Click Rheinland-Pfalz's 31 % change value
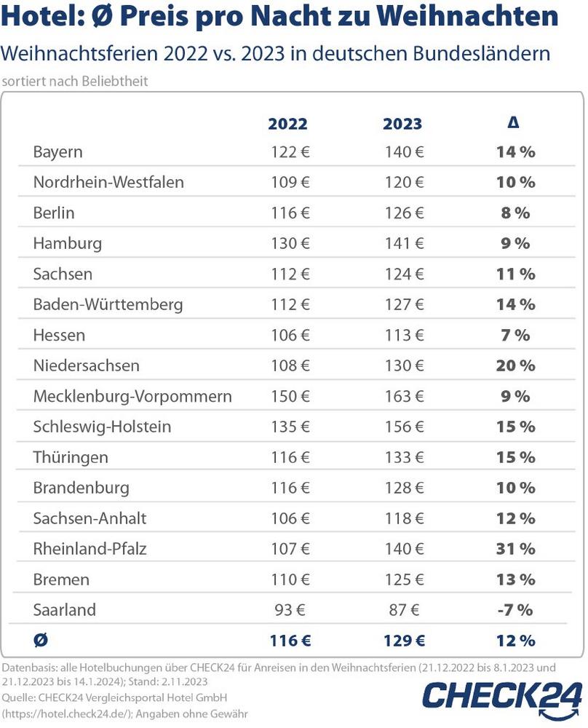The image size is (588, 728). coord(515,548)
